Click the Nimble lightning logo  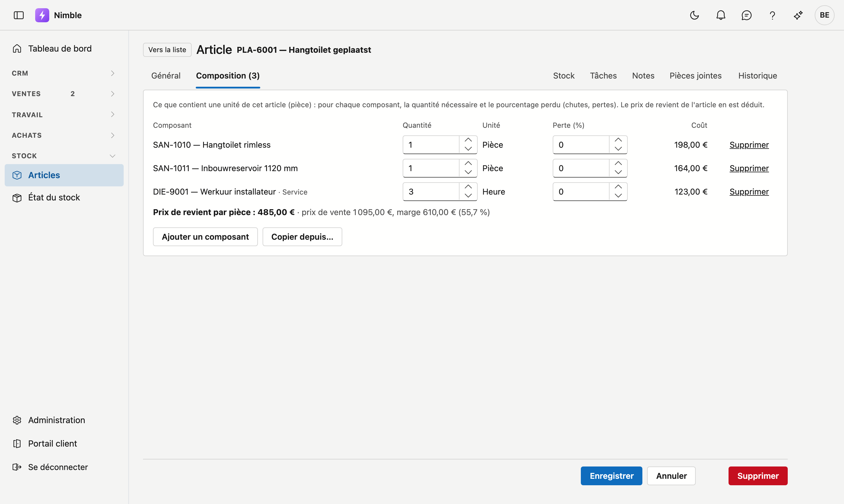coord(42,15)
